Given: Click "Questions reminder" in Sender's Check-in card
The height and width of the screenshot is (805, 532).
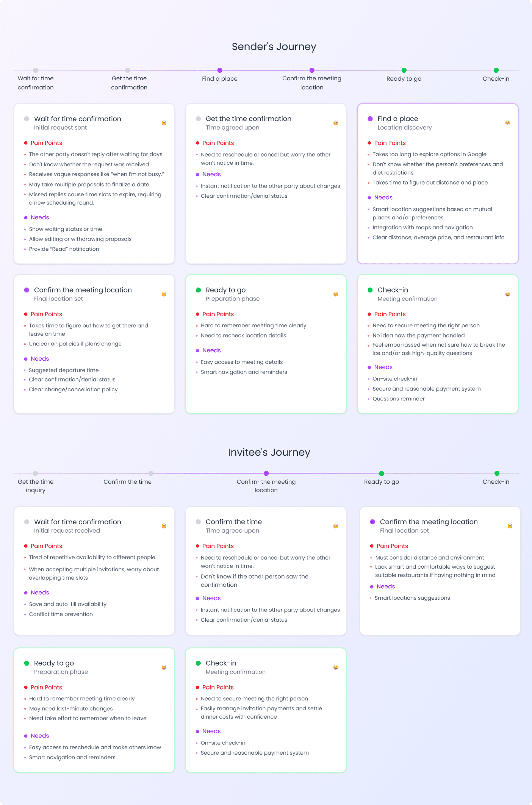Looking at the screenshot, I should pyautogui.click(x=399, y=399).
